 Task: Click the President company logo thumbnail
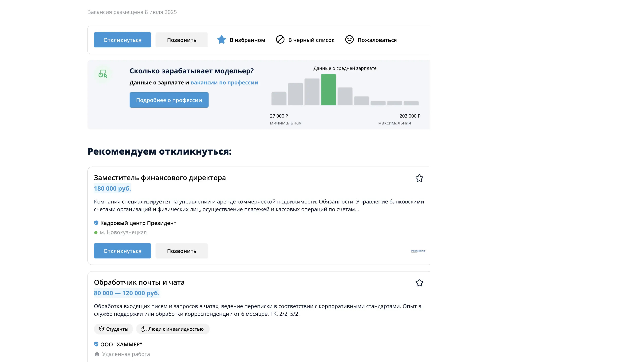pyautogui.click(x=418, y=251)
